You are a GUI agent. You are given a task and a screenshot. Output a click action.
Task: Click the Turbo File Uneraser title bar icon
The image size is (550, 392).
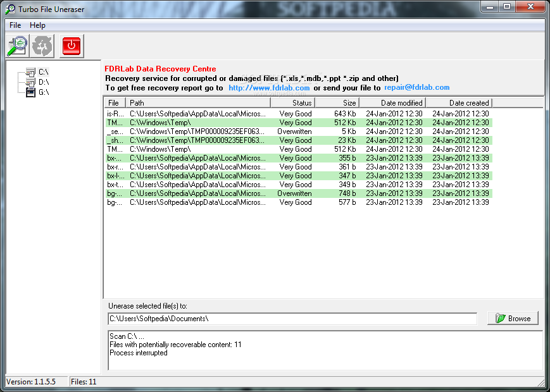click(x=10, y=9)
